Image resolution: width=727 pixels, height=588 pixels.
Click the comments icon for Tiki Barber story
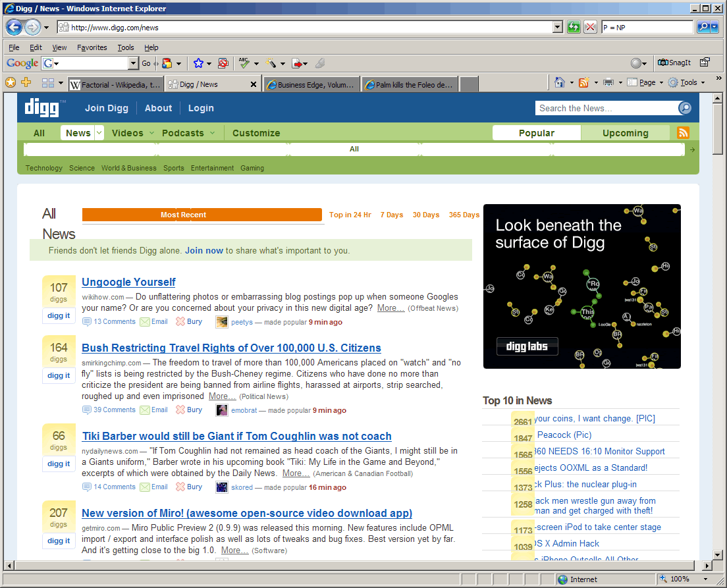click(x=87, y=487)
